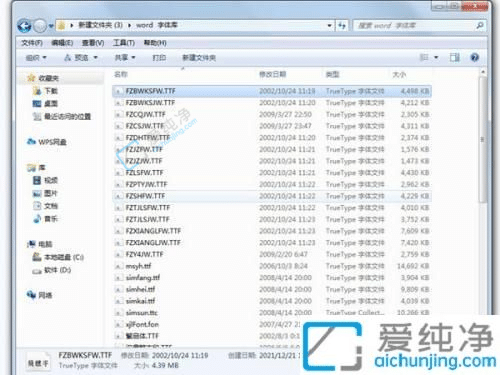Click the 新建文件夹 toolbar button
500x375 pixels.
point(199,58)
